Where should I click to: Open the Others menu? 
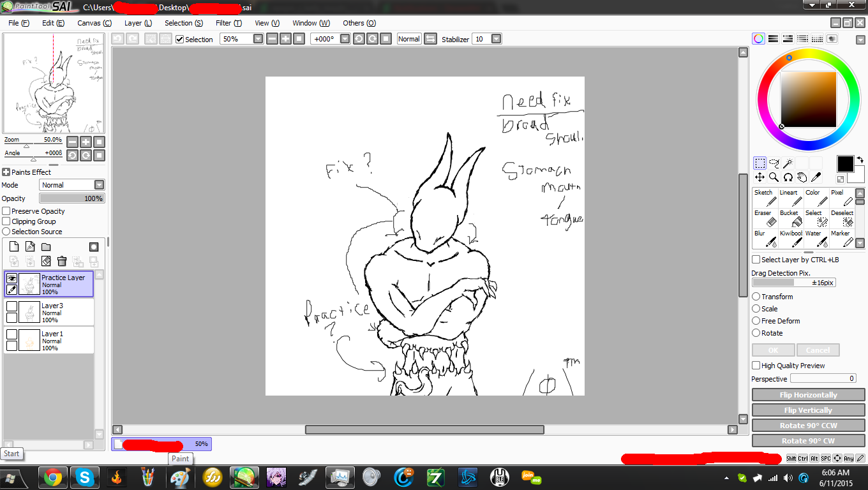(359, 23)
